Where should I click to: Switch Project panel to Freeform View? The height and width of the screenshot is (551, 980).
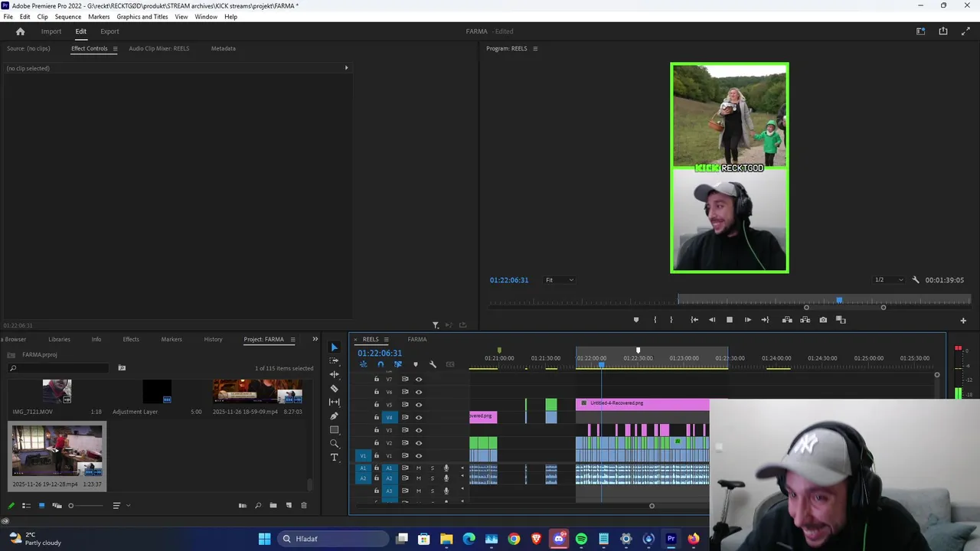coord(57,505)
